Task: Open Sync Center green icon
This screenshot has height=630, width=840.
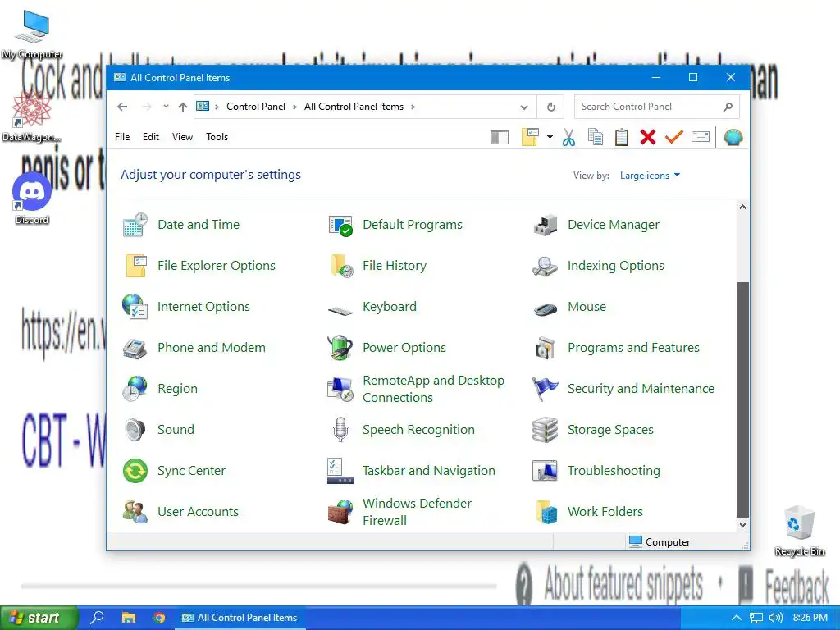Action: tap(135, 471)
